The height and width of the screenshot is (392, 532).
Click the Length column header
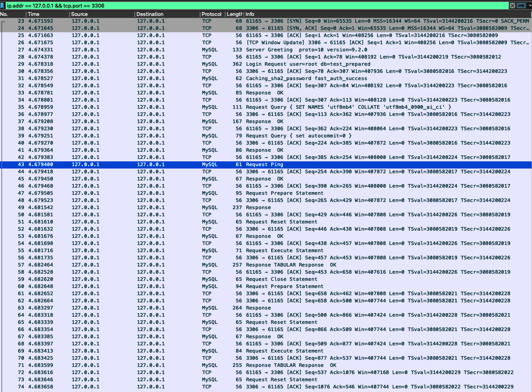(234, 14)
